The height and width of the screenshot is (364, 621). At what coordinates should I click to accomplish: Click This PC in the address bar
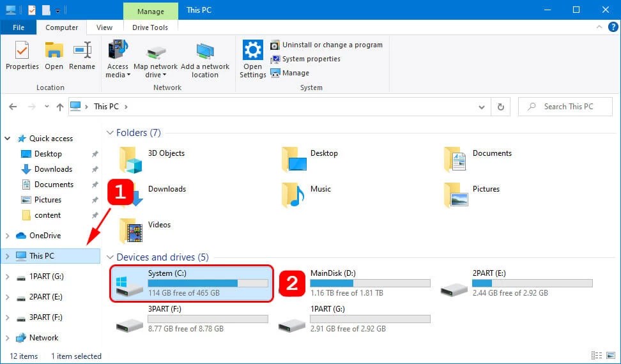(106, 107)
